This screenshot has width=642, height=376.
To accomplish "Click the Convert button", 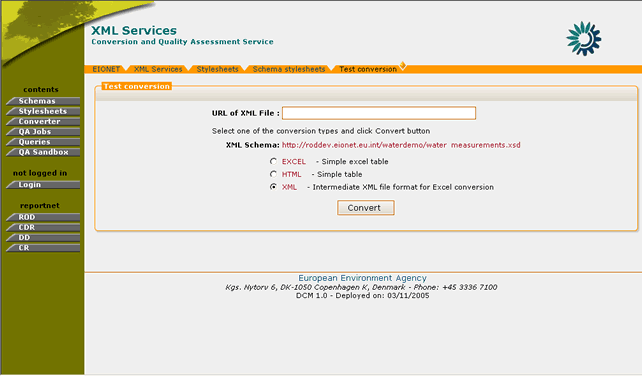I will [366, 208].
